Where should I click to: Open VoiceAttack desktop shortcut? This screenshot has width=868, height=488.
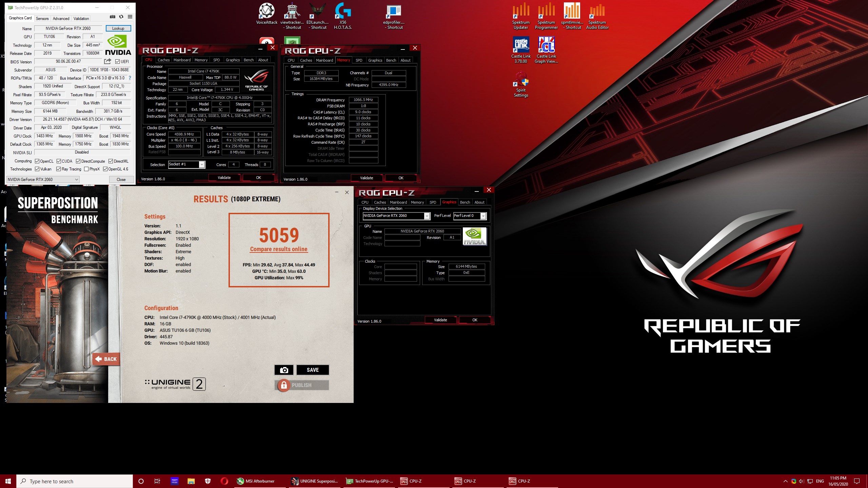click(x=267, y=14)
